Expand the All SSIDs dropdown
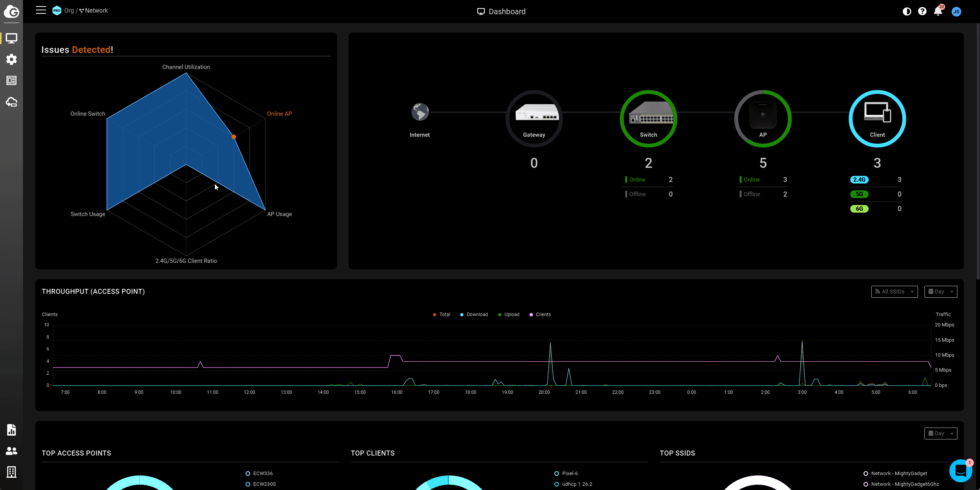980x490 pixels. tap(894, 292)
